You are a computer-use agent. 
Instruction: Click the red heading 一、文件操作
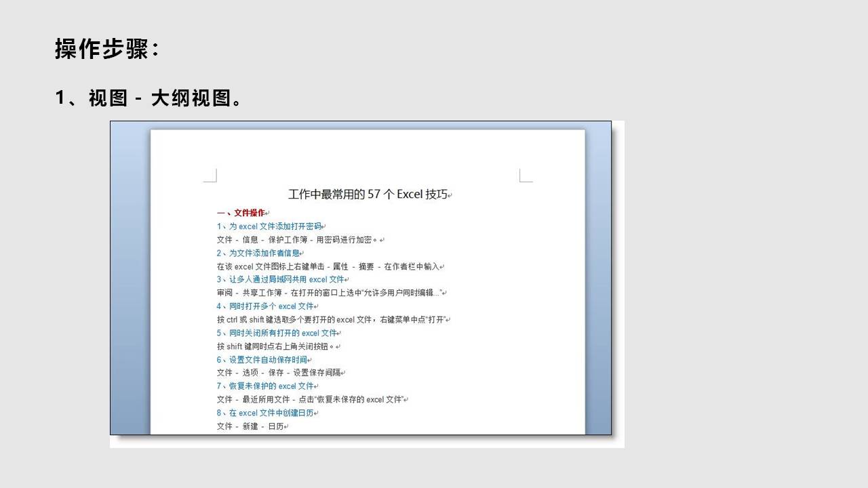coord(242,213)
